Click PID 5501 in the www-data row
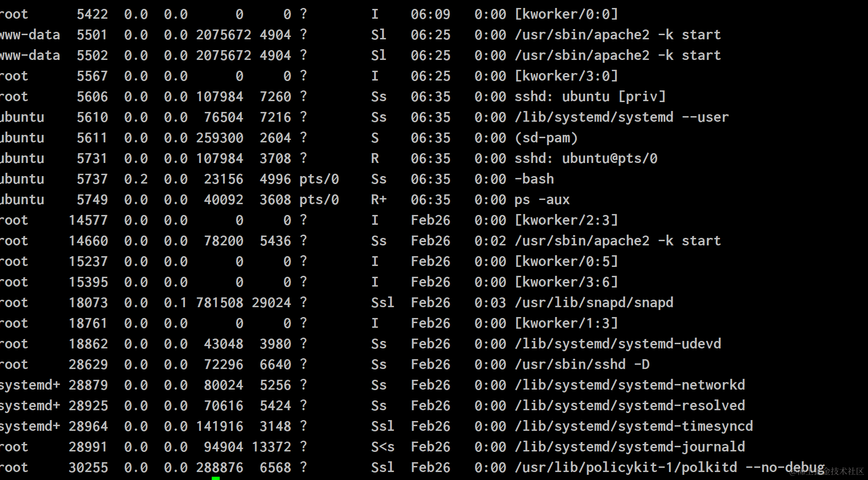This screenshot has height=480, width=868. pyautogui.click(x=92, y=35)
